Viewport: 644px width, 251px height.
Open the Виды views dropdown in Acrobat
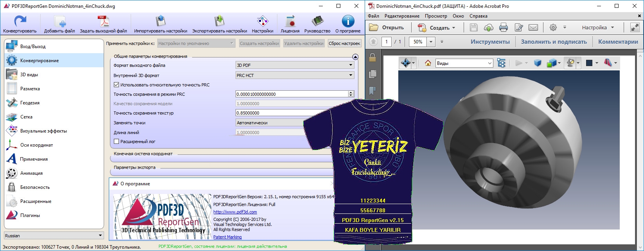464,63
